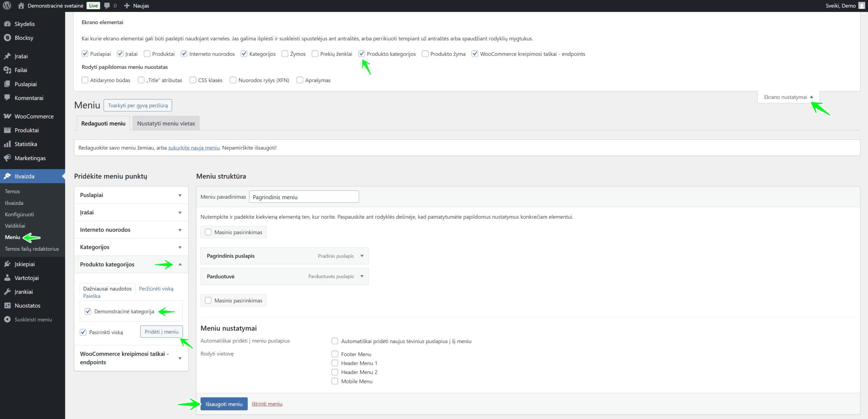Viewport: 868px width, 419px height.
Task: Open Statistika bar chart icon
Action: pyautogui.click(x=7, y=144)
